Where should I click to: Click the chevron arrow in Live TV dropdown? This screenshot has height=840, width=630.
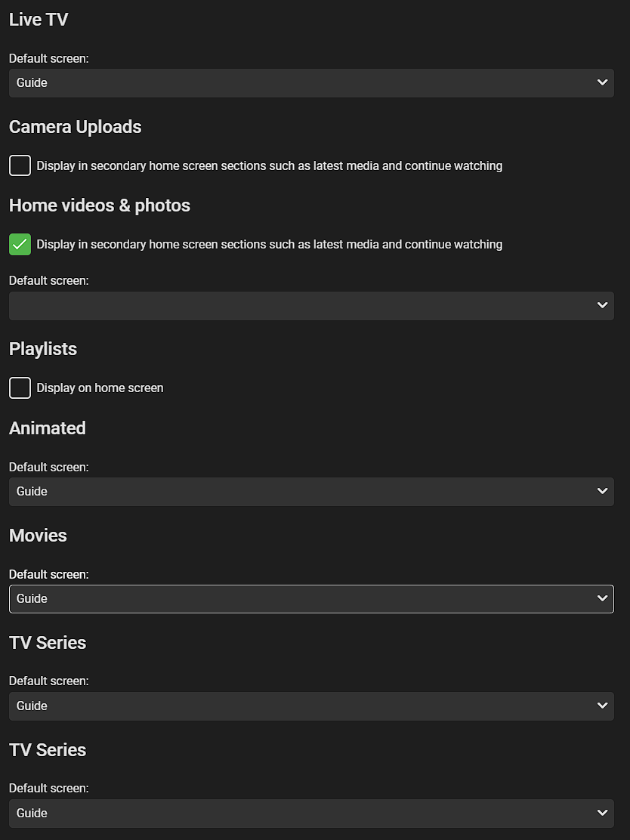tap(602, 82)
